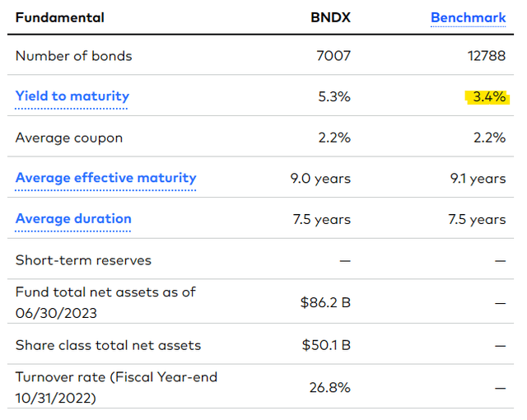527x420 pixels.
Task: Click the Yield to maturity link
Action: 72,96
